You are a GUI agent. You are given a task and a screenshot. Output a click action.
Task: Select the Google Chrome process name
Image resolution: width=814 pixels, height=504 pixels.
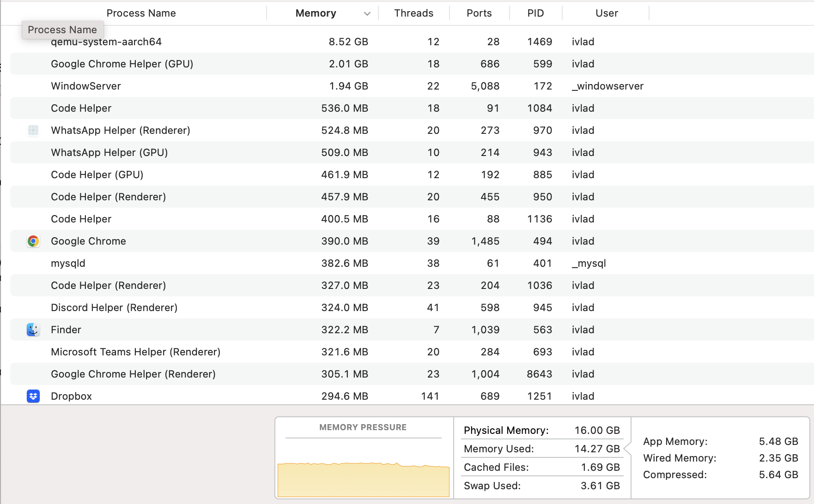[88, 241]
